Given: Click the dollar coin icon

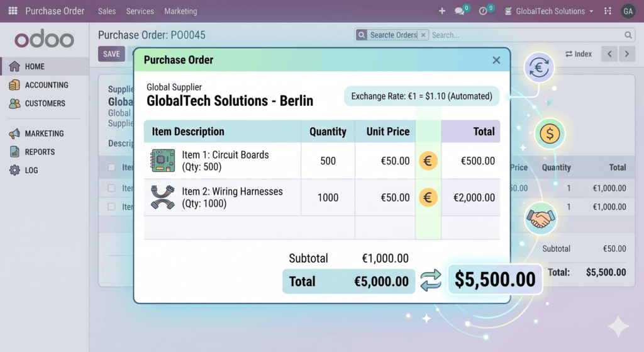Looking at the screenshot, I should pyautogui.click(x=550, y=133).
